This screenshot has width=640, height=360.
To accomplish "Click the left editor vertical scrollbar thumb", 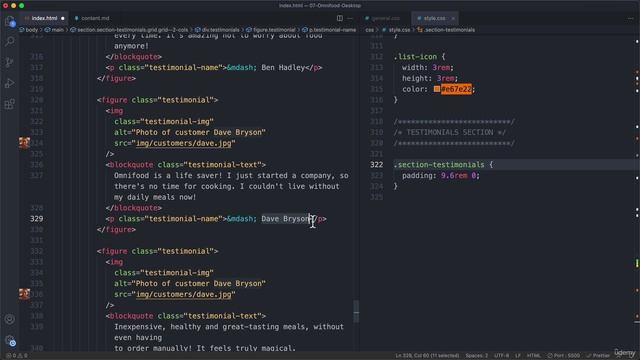I will click(356, 311).
